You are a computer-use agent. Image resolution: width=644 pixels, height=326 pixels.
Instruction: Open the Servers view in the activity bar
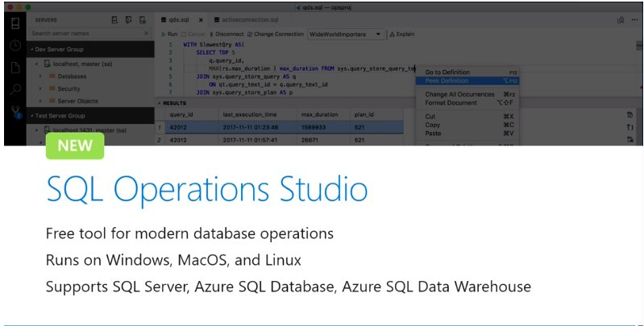click(15, 23)
